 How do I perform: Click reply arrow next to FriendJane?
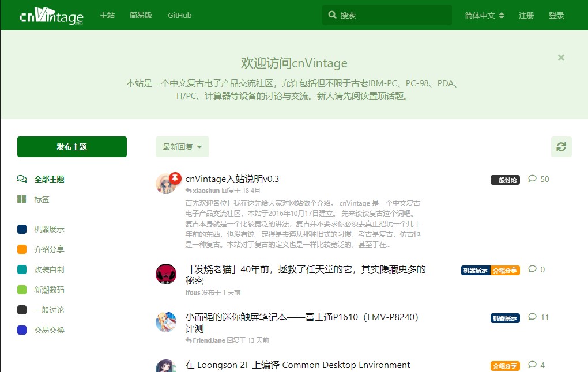(189, 340)
